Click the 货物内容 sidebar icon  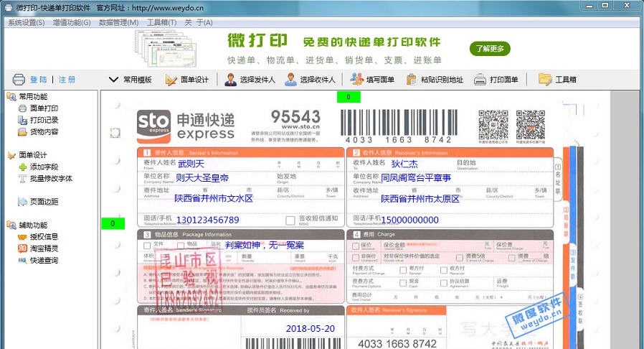coord(22,132)
